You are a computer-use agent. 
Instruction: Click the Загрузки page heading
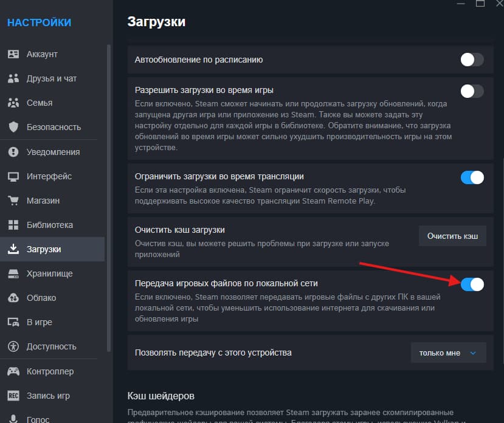coord(156,22)
